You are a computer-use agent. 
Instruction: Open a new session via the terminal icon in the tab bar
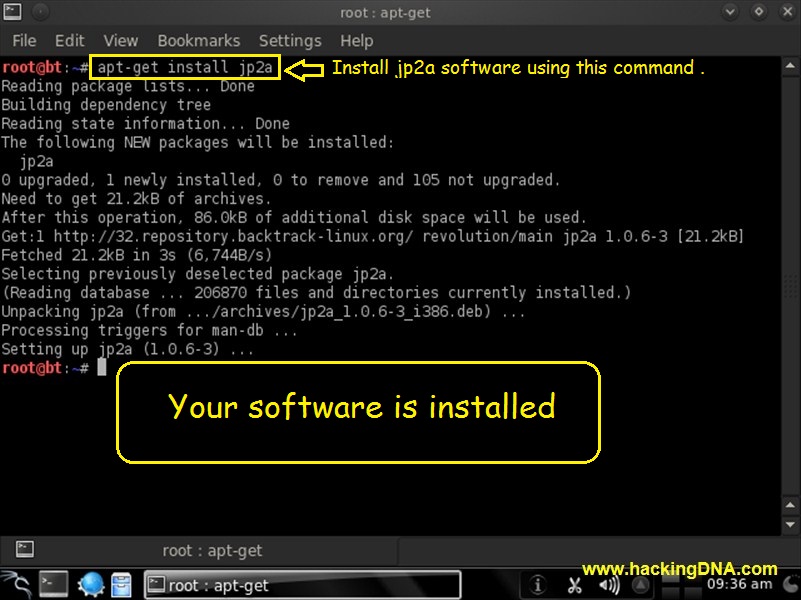click(x=24, y=549)
